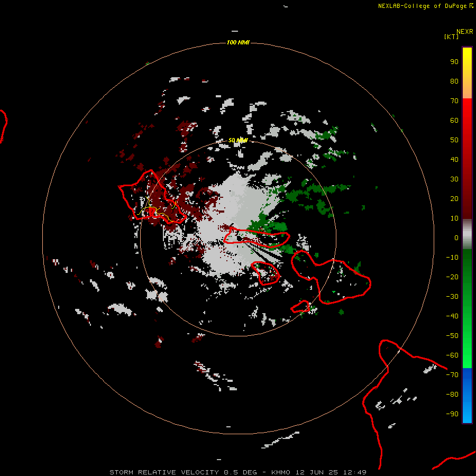
Task: Select the -20 knot scale label
Action: 452,277
